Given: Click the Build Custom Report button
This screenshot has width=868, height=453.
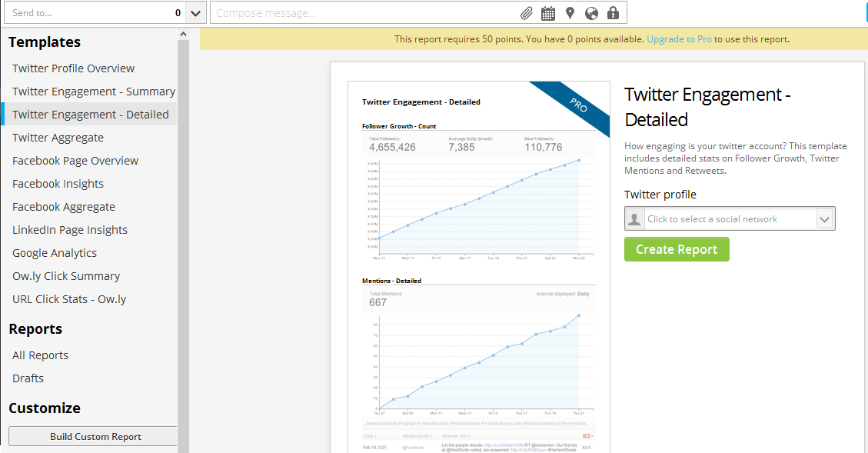Looking at the screenshot, I should pos(93,436).
